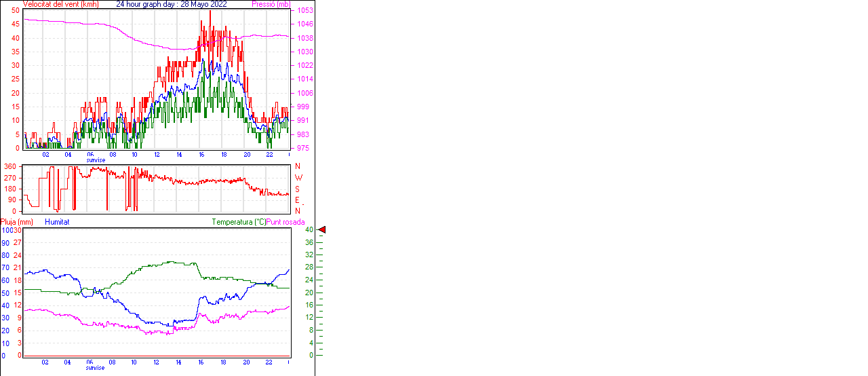Click the red triangle marker at 40
Viewport: 868px width, 376px height.
(322, 230)
